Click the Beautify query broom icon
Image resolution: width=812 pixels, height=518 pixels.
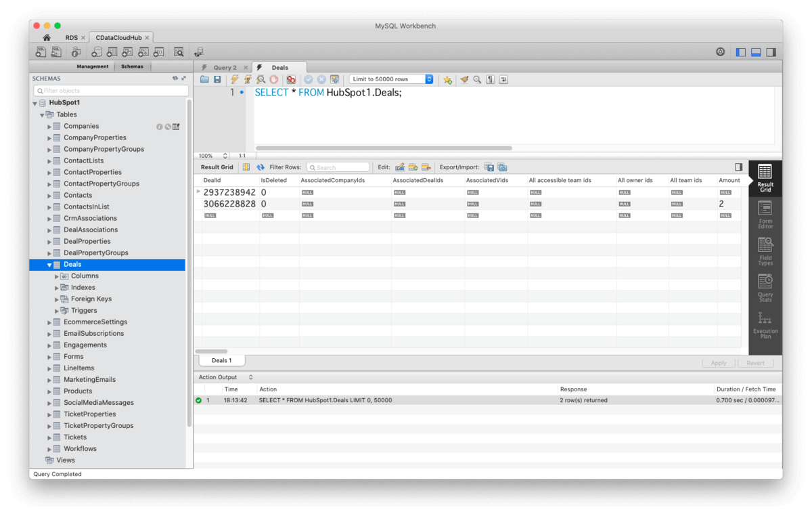(x=464, y=79)
